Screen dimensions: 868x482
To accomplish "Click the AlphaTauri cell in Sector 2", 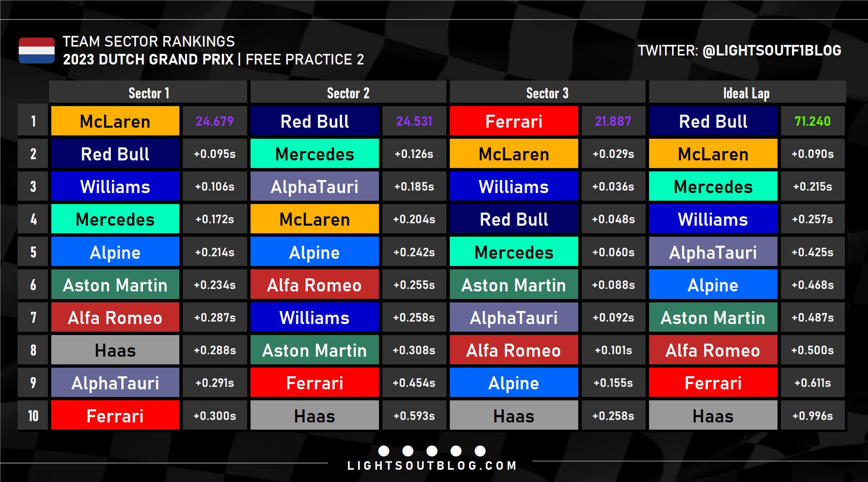I will click(x=314, y=187).
